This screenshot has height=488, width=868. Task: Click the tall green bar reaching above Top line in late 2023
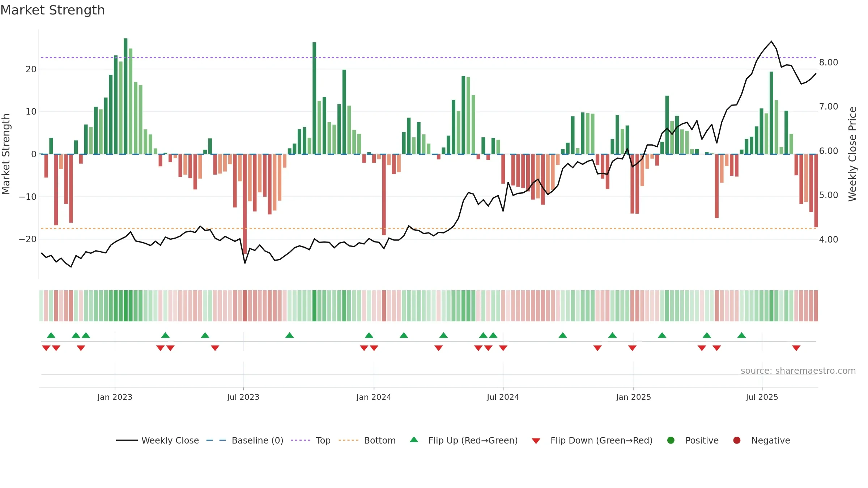(x=314, y=98)
